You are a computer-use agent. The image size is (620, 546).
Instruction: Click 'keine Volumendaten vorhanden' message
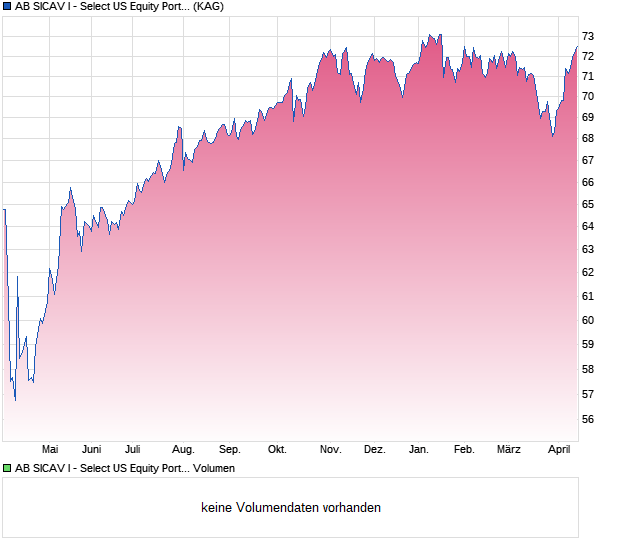coord(291,508)
